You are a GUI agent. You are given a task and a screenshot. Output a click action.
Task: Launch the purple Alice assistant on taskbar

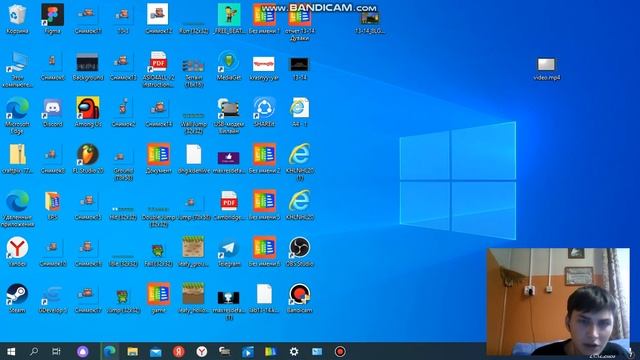click(x=83, y=351)
